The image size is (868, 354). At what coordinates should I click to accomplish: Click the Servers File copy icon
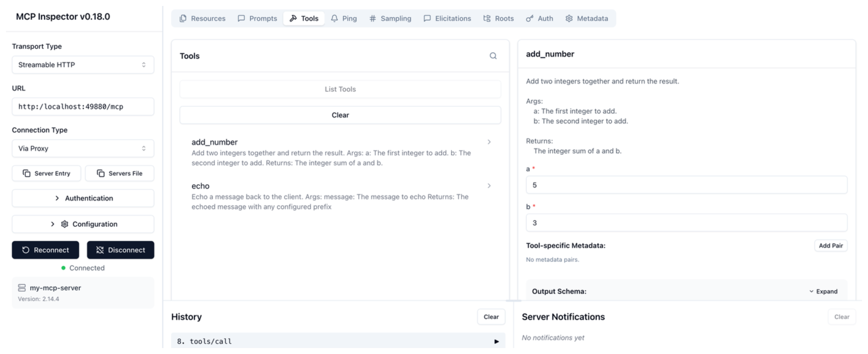[x=100, y=173]
